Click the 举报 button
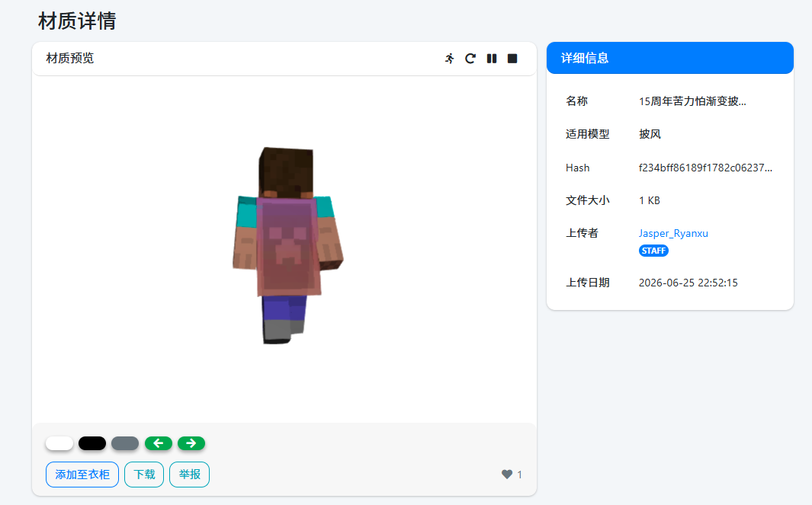The height and width of the screenshot is (505, 812). [x=190, y=475]
